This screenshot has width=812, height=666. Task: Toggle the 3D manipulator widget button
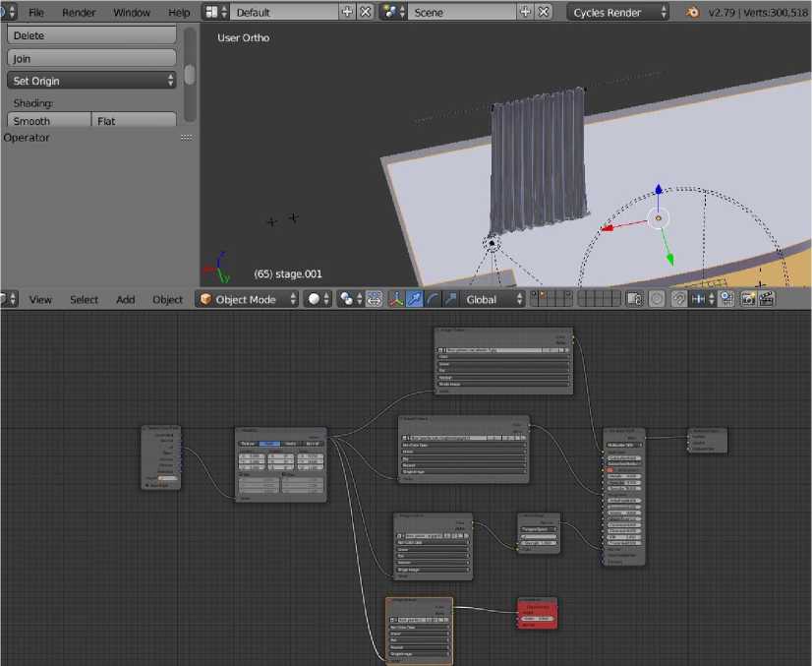[x=396, y=299]
